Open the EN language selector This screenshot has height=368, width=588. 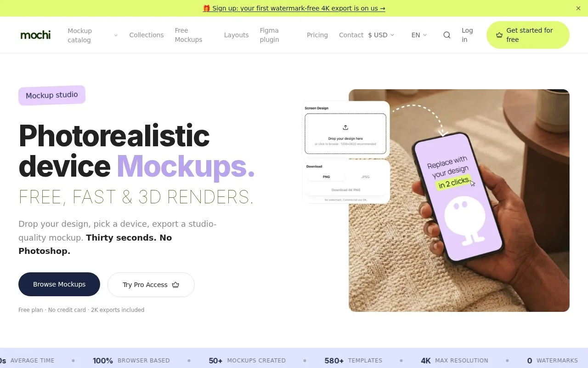point(419,35)
